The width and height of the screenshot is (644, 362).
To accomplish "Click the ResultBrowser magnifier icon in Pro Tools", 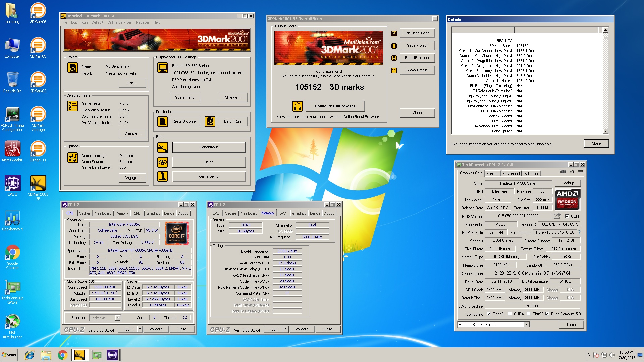I will (x=163, y=121).
